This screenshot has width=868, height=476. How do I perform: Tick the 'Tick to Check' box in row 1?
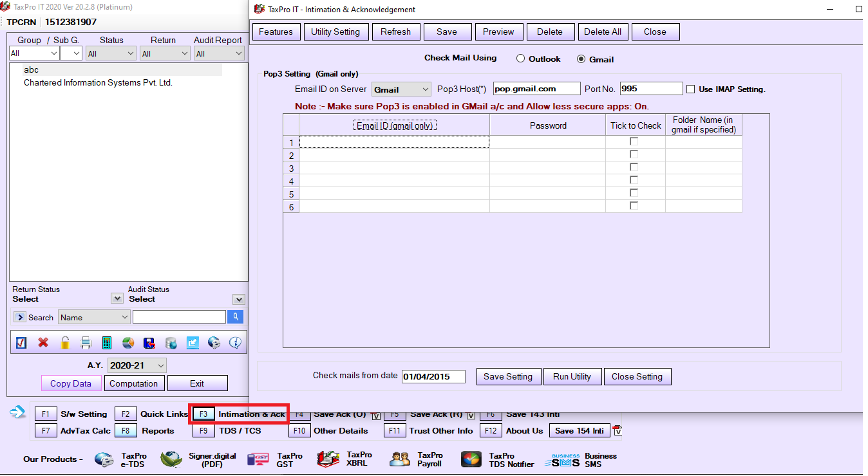pyautogui.click(x=634, y=142)
